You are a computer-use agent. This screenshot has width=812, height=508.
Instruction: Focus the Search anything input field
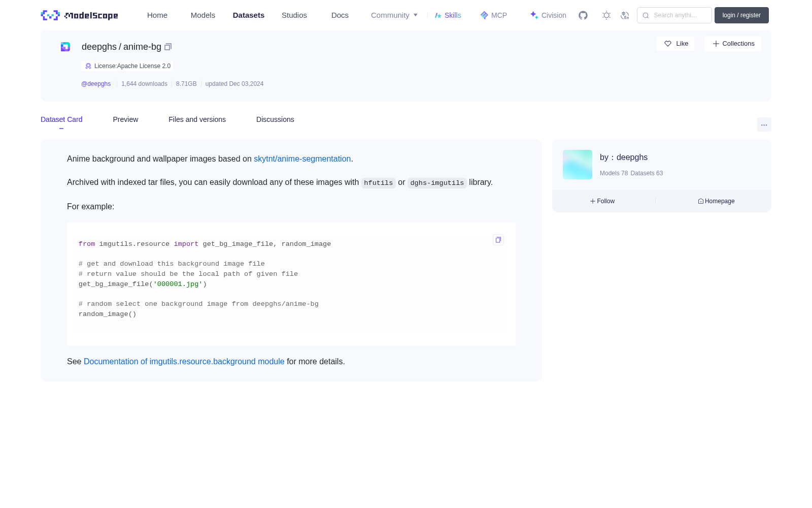674,15
